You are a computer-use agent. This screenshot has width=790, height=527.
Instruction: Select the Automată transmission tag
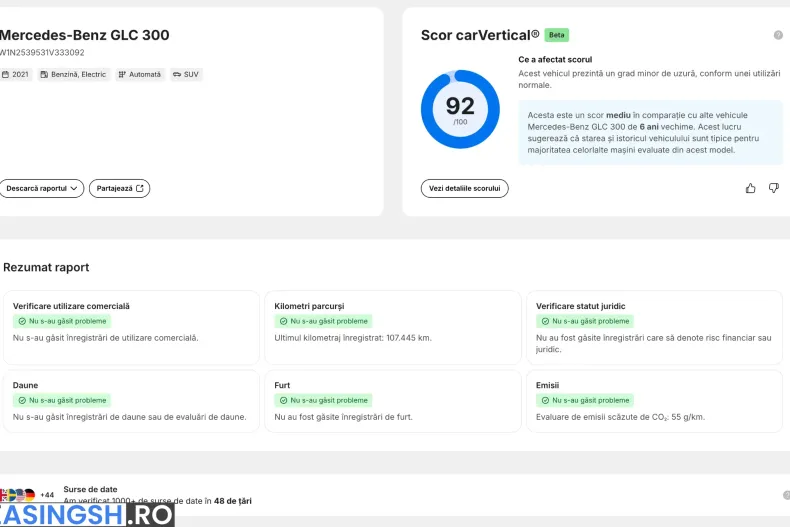click(140, 74)
